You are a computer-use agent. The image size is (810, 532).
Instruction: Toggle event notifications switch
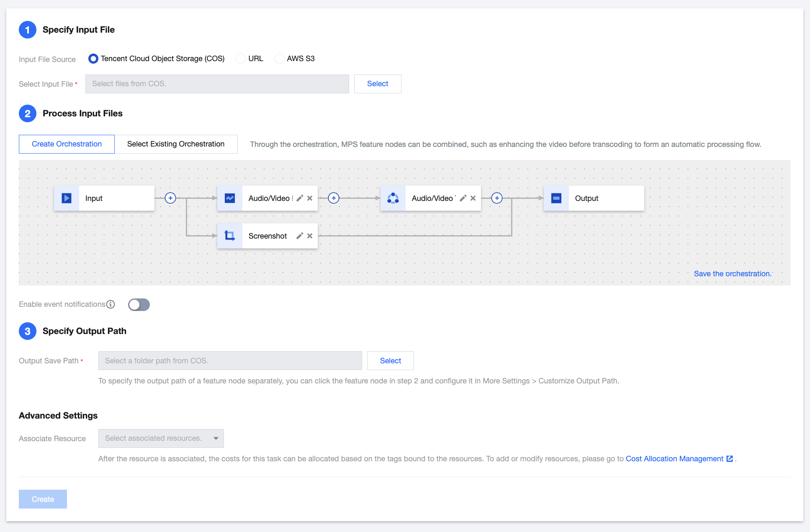click(x=139, y=305)
